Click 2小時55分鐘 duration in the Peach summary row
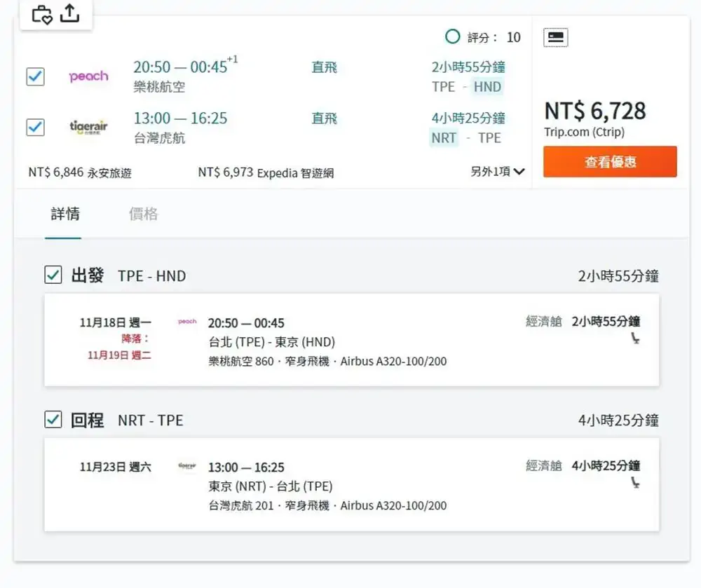 468,67
